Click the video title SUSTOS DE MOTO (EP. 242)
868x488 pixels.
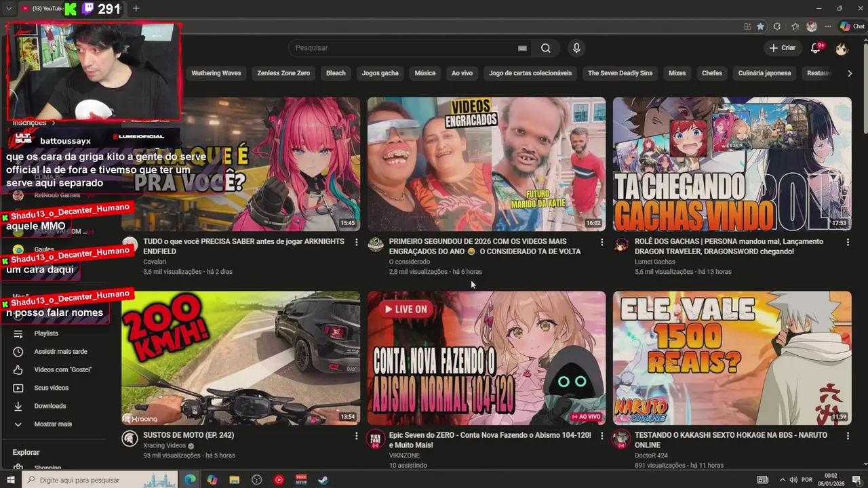click(x=189, y=435)
